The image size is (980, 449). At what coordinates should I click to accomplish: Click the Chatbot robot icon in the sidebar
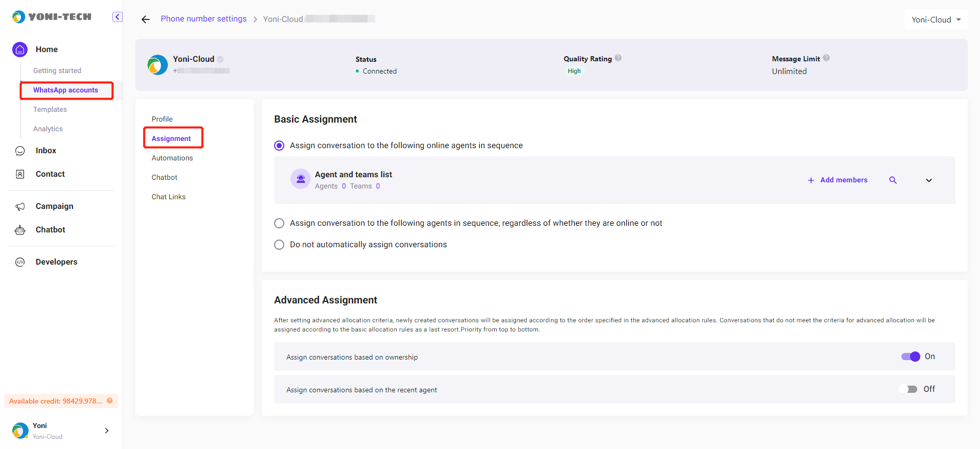[20, 230]
